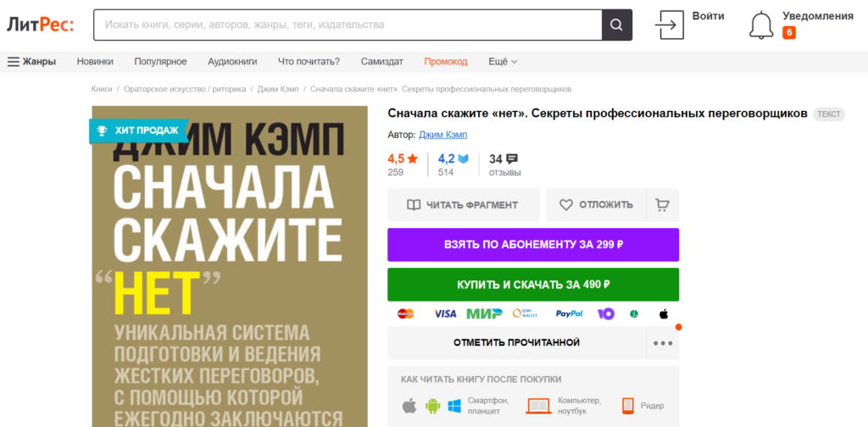Click the hamburger "Жанры" menu icon
Screen dimensions: 868x427
[14, 62]
